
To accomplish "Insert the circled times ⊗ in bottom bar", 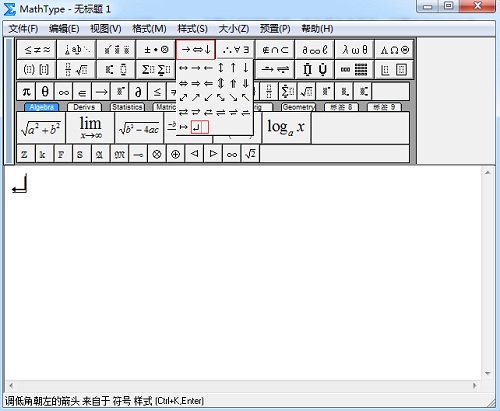I will 157,154.
